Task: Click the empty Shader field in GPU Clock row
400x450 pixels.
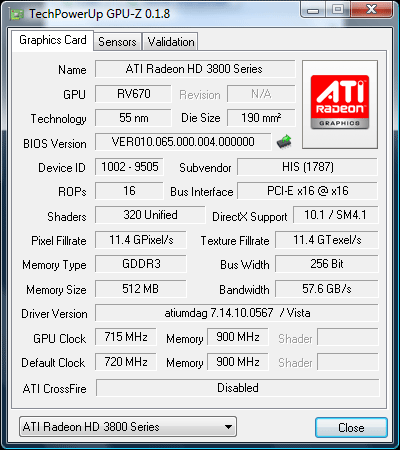Action: [348, 337]
